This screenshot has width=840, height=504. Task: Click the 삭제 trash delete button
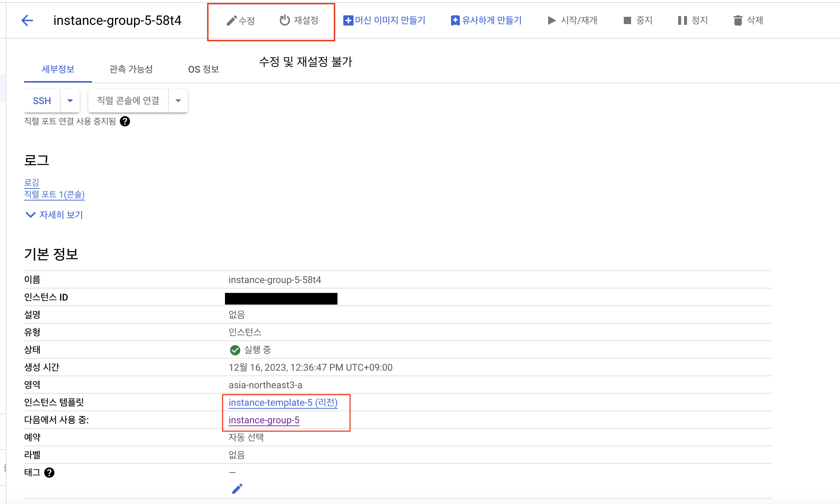pyautogui.click(x=748, y=20)
